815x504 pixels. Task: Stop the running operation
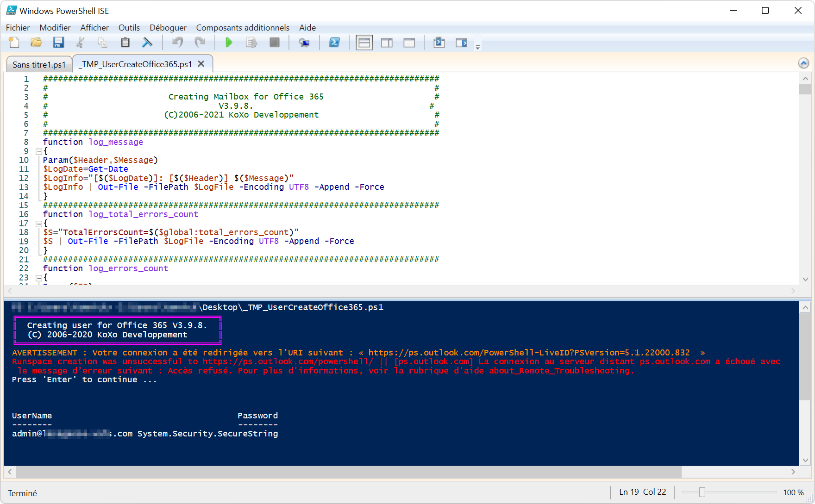click(x=275, y=43)
